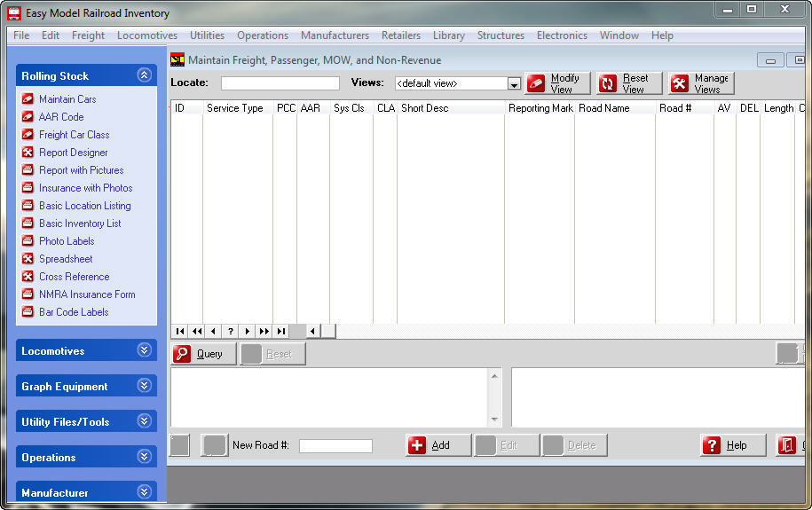Open the Library menu
Image resolution: width=812 pixels, height=510 pixels.
click(x=448, y=35)
